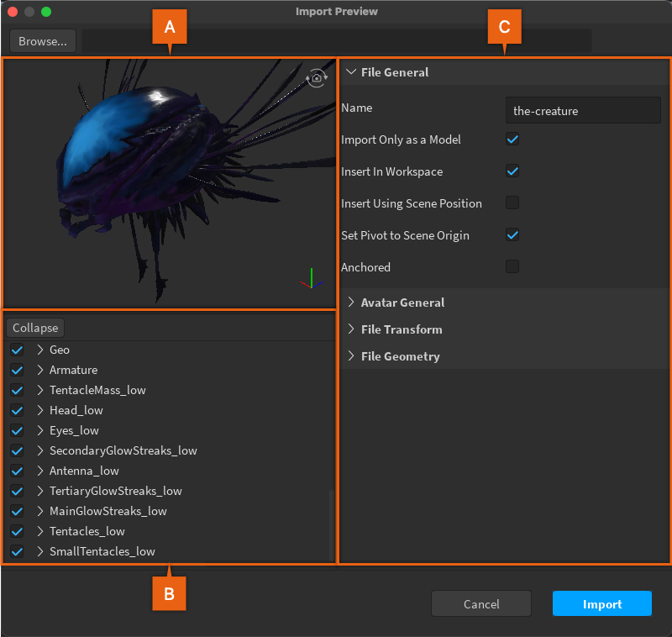
Task: Enable Insert Using Scene Position
Action: (x=512, y=203)
